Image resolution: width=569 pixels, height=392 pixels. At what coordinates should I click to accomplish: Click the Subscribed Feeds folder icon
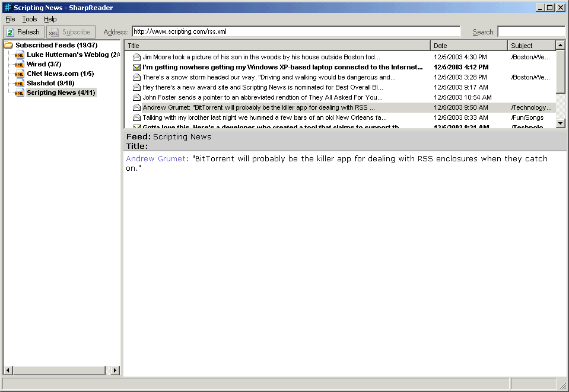[x=8, y=45]
